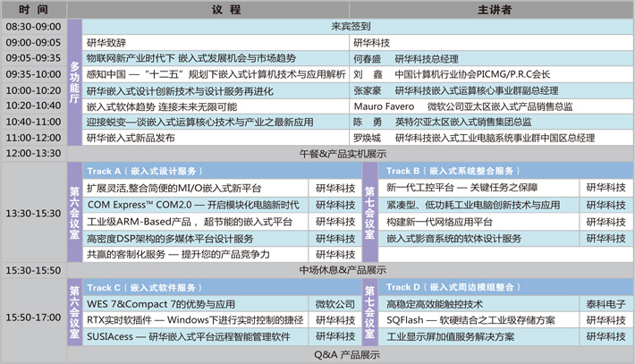
Task: Click 嵌入式影音系统的软体设计服务
Action: (478, 239)
